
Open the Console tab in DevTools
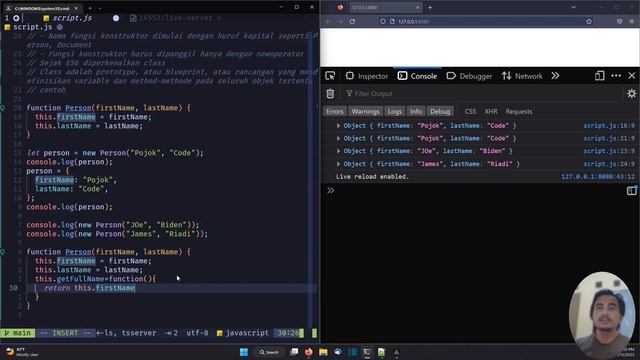[417, 76]
